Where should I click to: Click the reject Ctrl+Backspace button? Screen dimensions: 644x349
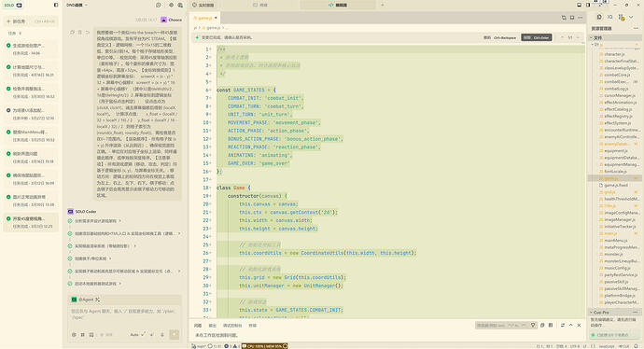[499, 37]
